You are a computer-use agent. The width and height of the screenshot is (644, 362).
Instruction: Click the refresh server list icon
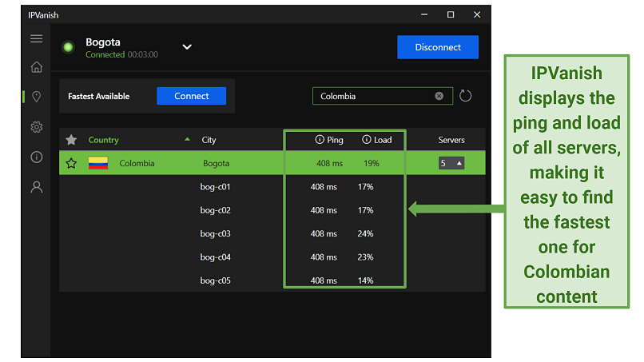tap(465, 96)
